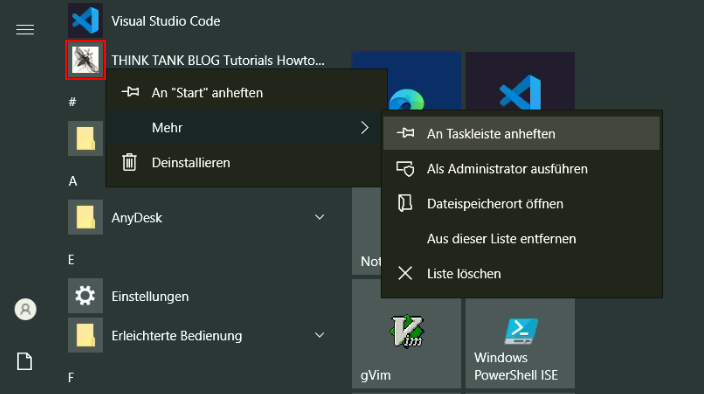Screen dimensions: 704x394
Task: Select Dateispeicherort öffnen
Action: pyautogui.click(x=521, y=204)
